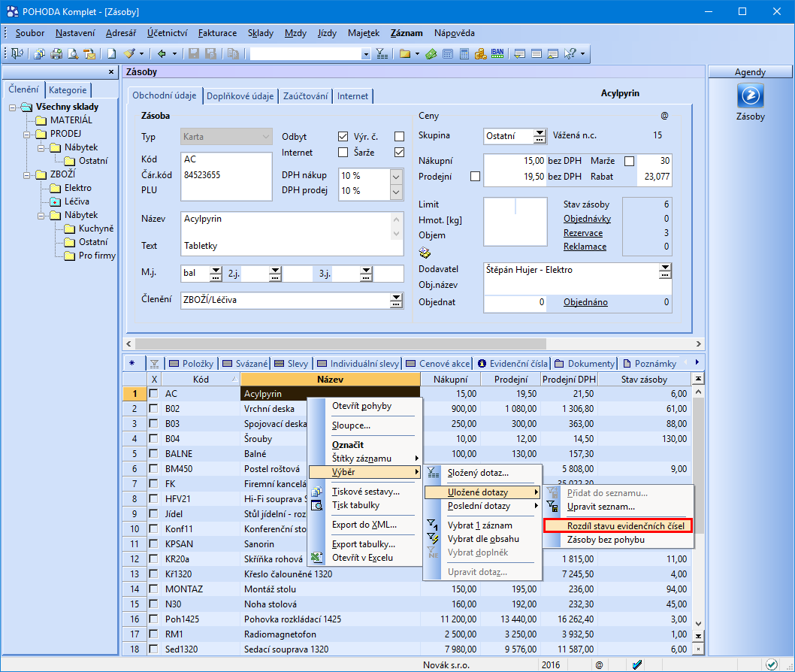Open help via the question mark cursor icon
The image size is (795, 672).
tap(570, 53)
